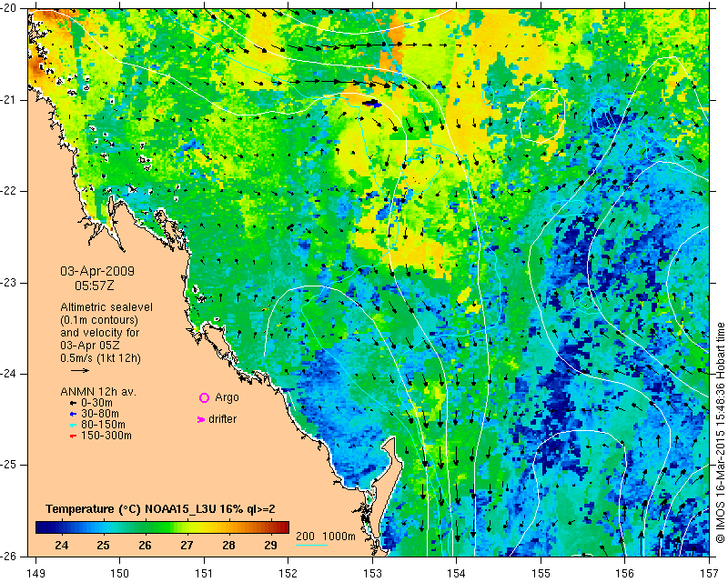Click longitude axis label 156
Screen dimensions: 728x582
pyautogui.click(x=625, y=574)
